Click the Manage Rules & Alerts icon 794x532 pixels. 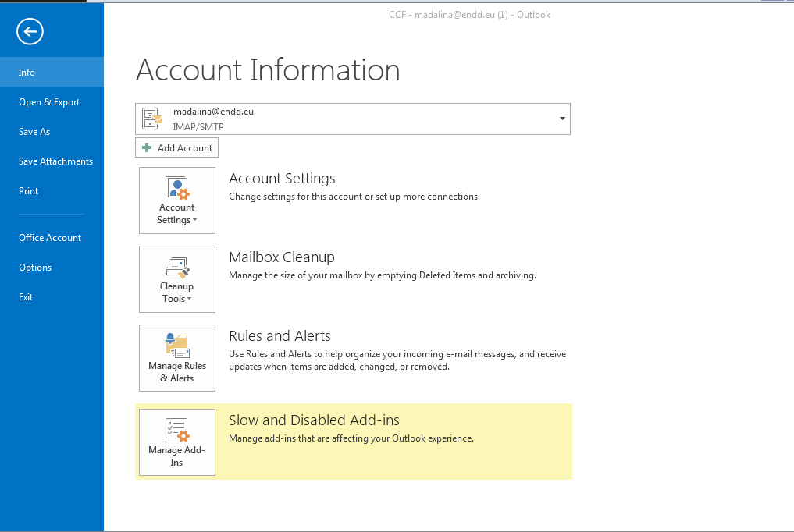[x=177, y=346]
